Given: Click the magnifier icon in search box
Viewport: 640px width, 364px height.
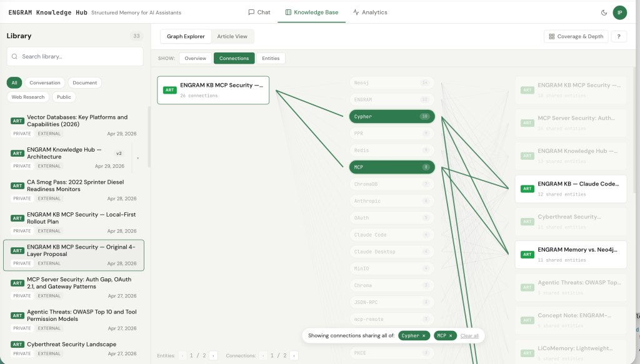Looking at the screenshot, I should click(x=14, y=56).
